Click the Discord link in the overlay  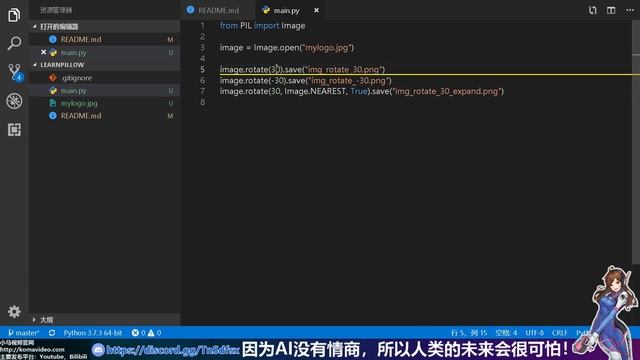tap(172, 350)
